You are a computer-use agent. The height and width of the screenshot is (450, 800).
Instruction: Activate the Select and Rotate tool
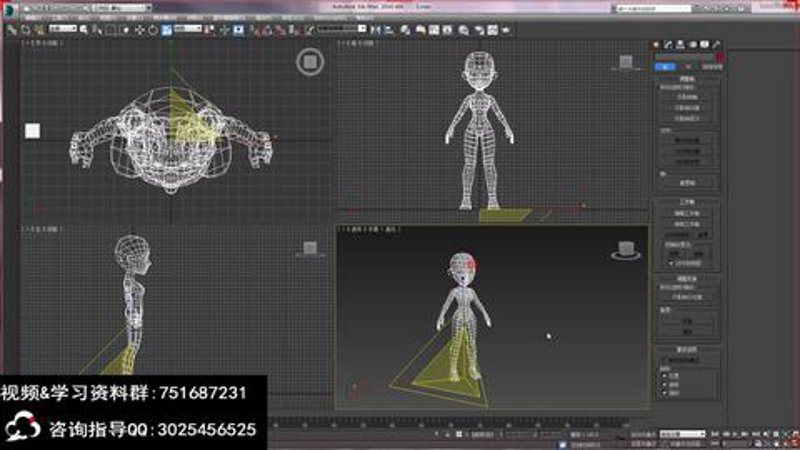[153, 30]
